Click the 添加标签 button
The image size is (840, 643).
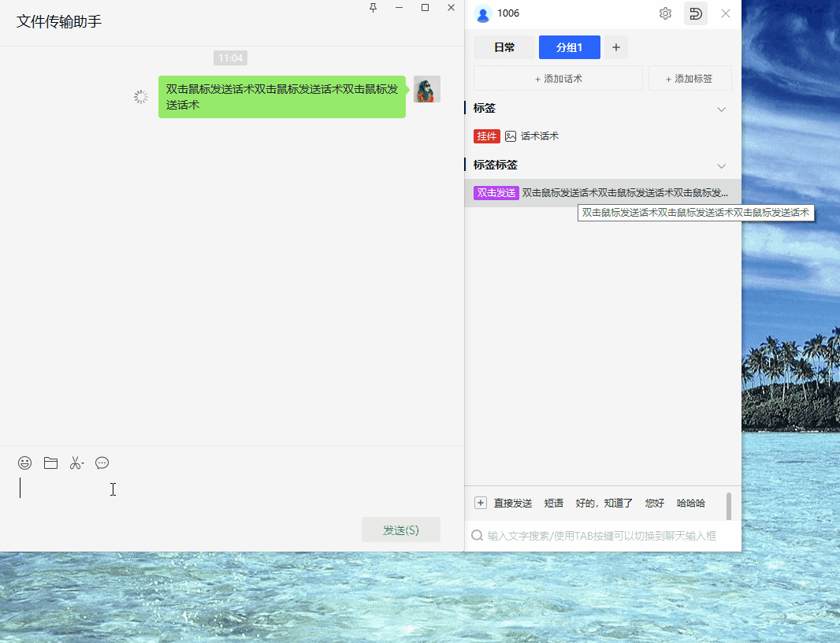[689, 79]
